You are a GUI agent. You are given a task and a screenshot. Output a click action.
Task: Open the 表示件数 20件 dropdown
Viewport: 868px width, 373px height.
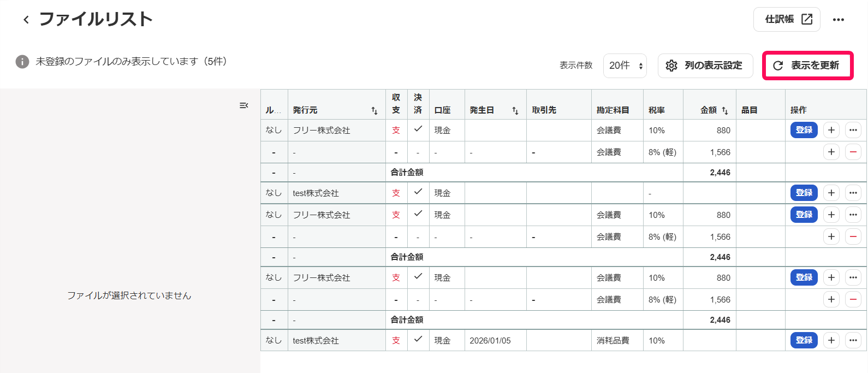tap(625, 66)
